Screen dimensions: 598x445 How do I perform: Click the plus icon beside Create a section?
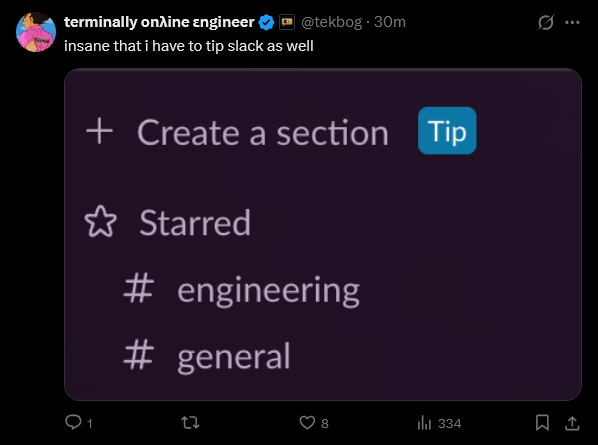click(x=100, y=131)
